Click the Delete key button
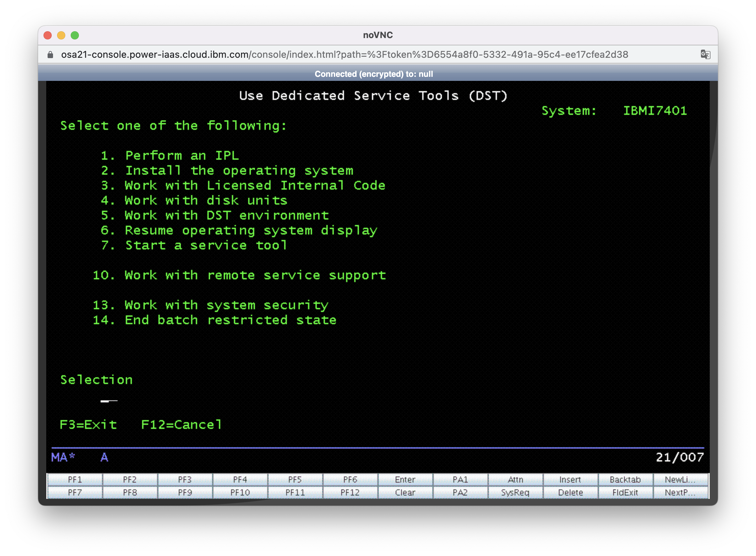Screen dimensions: 756x556 570,492
